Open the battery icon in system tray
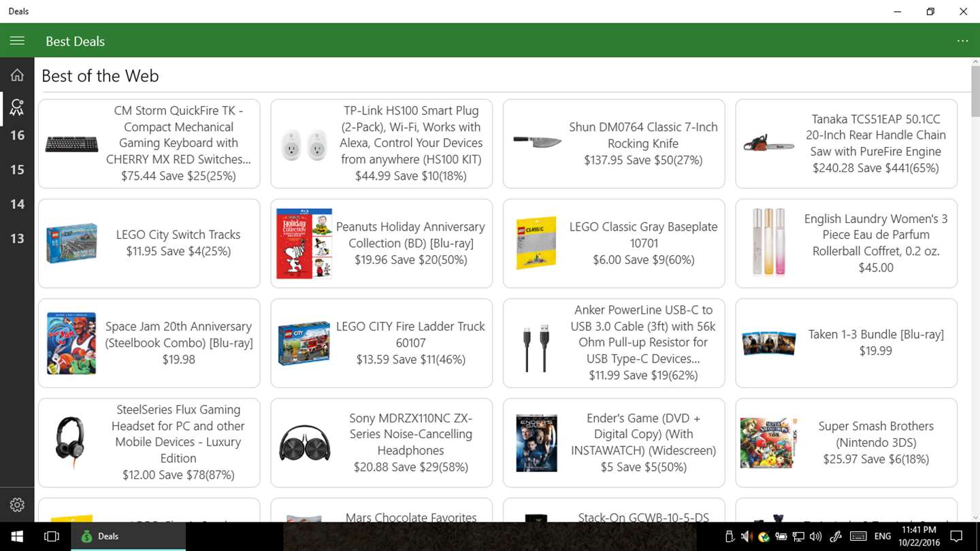 pos(781,537)
